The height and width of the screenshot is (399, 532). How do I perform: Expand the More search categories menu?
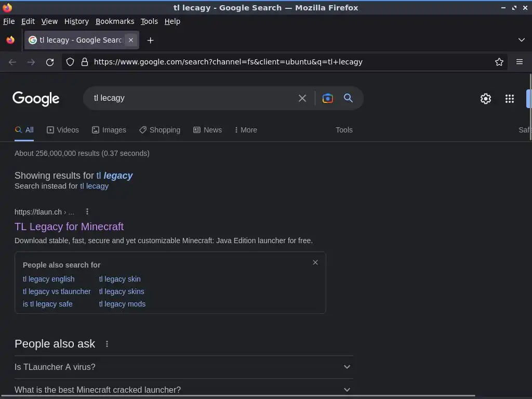pos(246,130)
